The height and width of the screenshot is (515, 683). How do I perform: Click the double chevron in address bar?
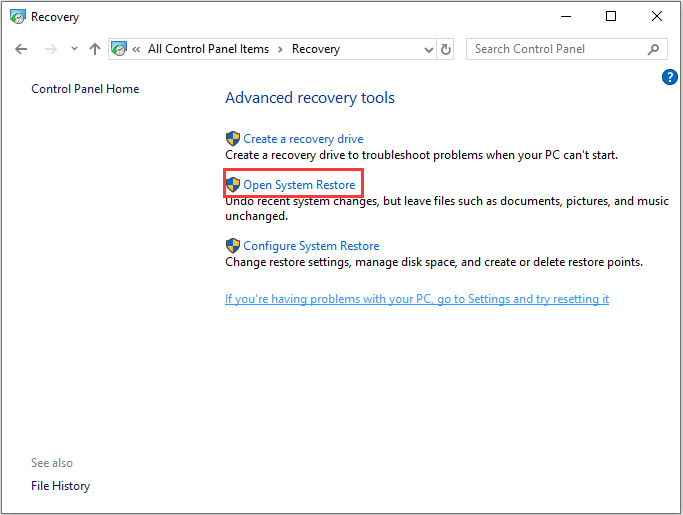(x=136, y=49)
